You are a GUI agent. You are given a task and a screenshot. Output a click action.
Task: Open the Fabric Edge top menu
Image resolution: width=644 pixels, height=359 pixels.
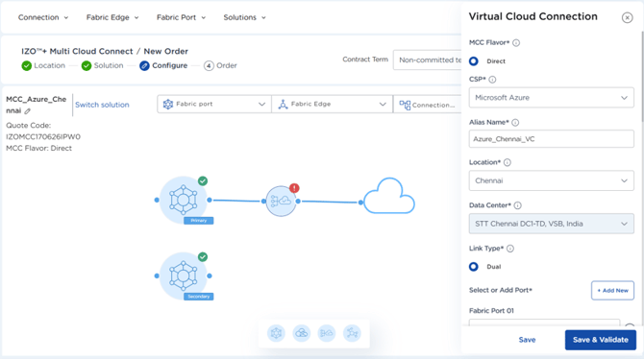point(112,17)
